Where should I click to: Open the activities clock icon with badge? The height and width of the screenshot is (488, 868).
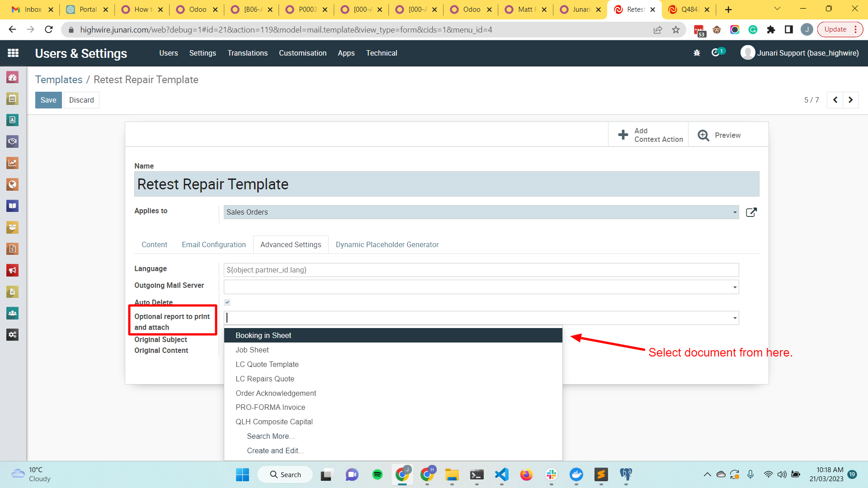[716, 52]
